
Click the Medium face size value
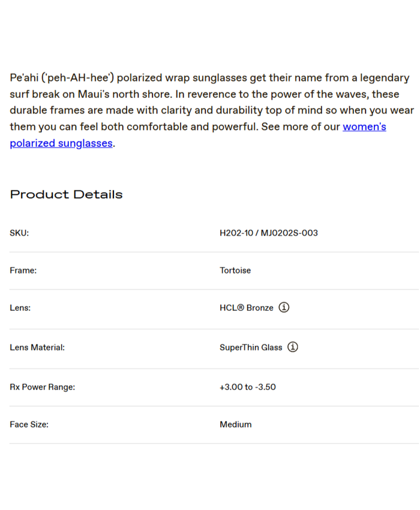point(235,424)
